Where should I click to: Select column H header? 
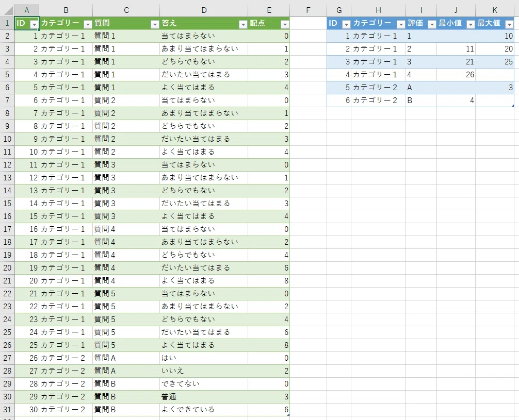pos(378,10)
